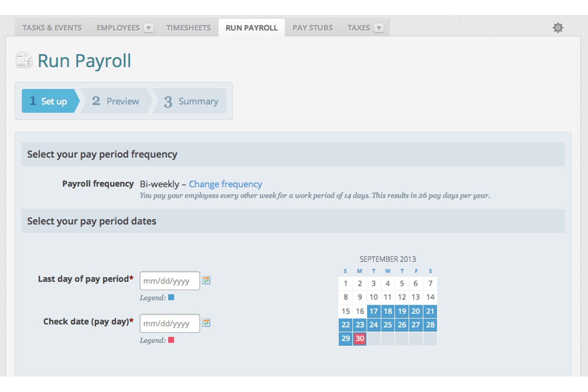Focus the Check date (pay day) field
The width and height of the screenshot is (588, 392).
tap(170, 323)
